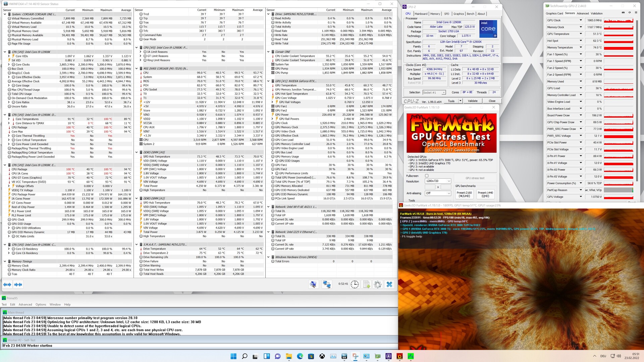The width and height of the screenshot is (644, 362).
Task: Expand Core Temperatures row in HWiNFO
Action: pos(9,119)
